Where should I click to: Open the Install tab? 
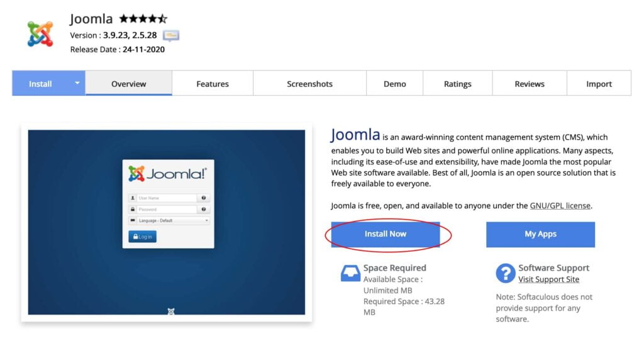40,84
